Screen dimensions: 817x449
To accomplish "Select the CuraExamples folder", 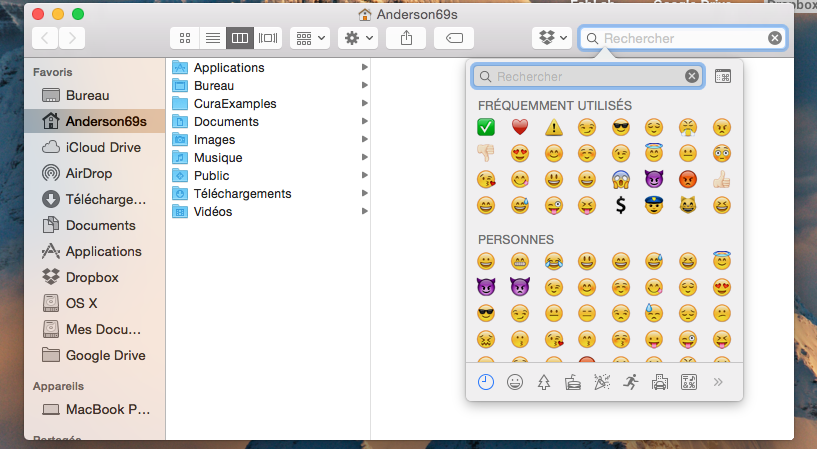I will click(x=268, y=104).
